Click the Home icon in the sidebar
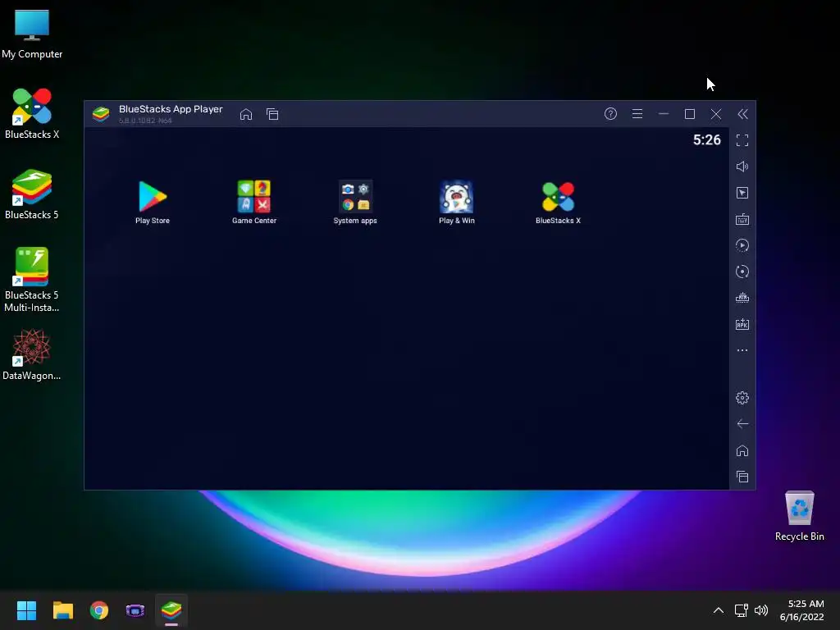 click(x=742, y=450)
